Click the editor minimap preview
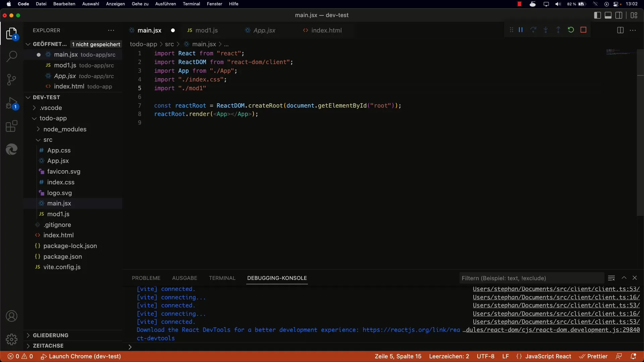Image resolution: width=644 pixels, height=362 pixels. coord(621,53)
